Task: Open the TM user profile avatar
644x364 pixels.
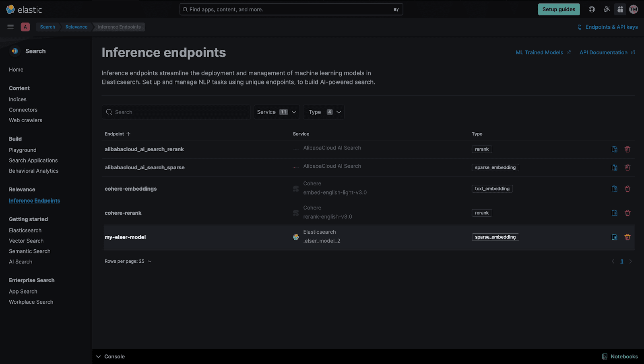Action: 633,9
